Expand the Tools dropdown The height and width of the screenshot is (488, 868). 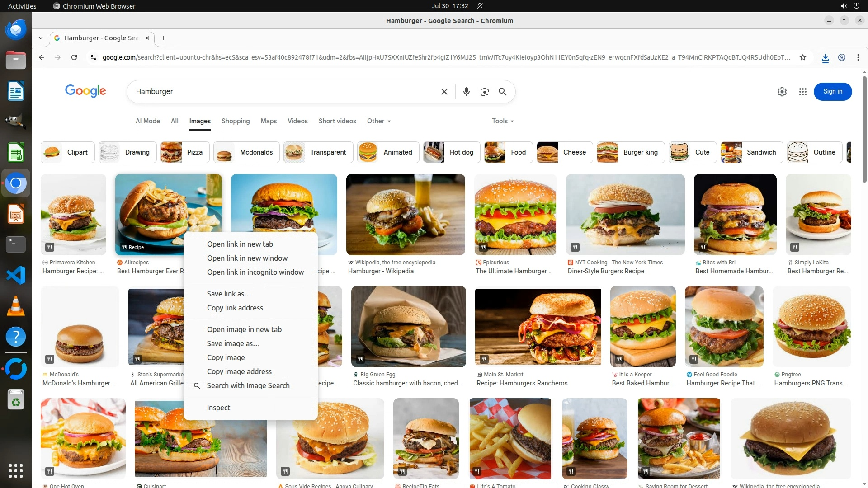tap(503, 121)
